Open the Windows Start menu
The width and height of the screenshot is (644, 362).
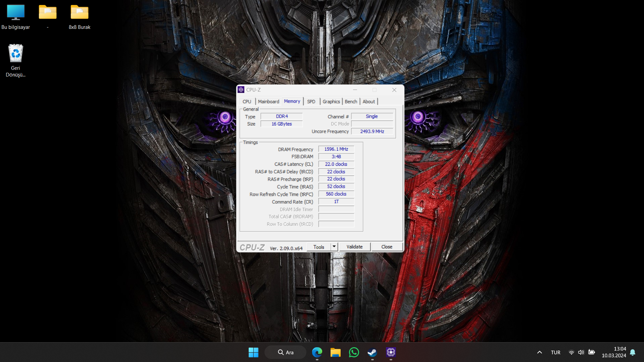[253, 352]
